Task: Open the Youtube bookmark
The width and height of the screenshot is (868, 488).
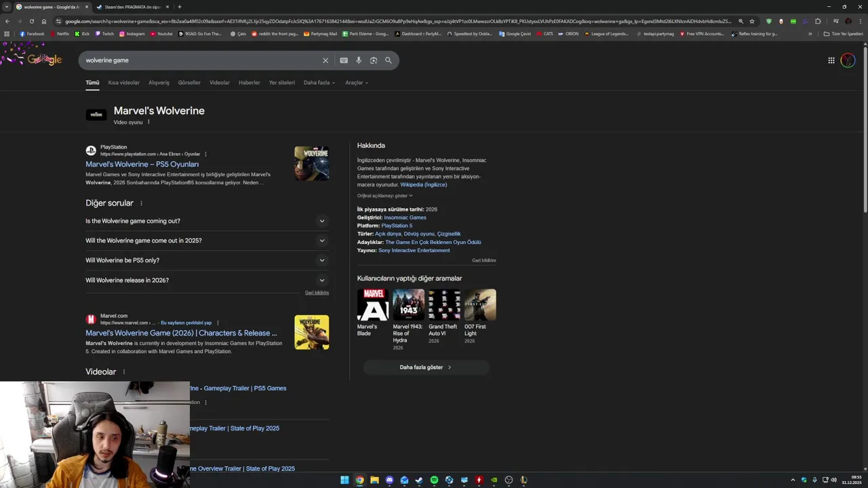Action: click(x=161, y=33)
